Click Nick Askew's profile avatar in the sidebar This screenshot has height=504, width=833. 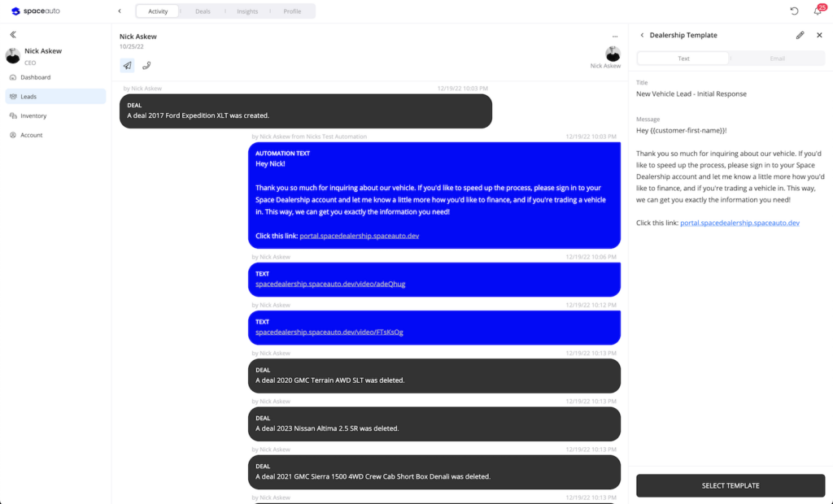click(x=12, y=54)
